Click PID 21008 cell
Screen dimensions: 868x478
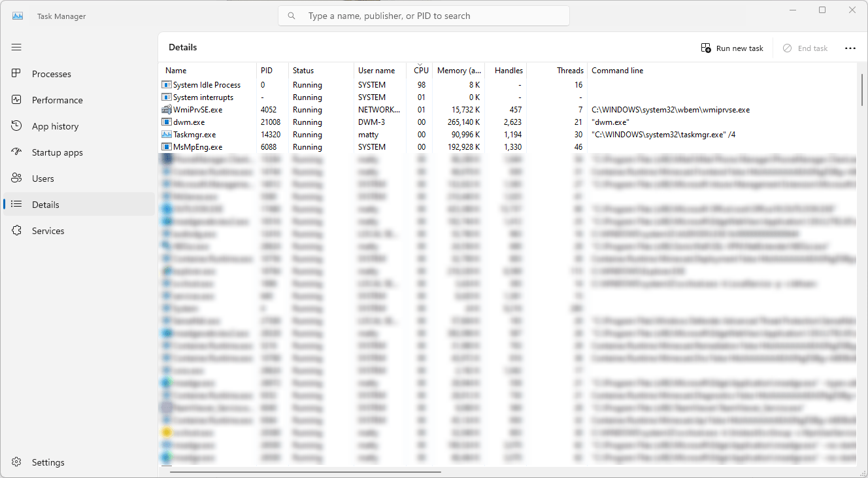(271, 122)
